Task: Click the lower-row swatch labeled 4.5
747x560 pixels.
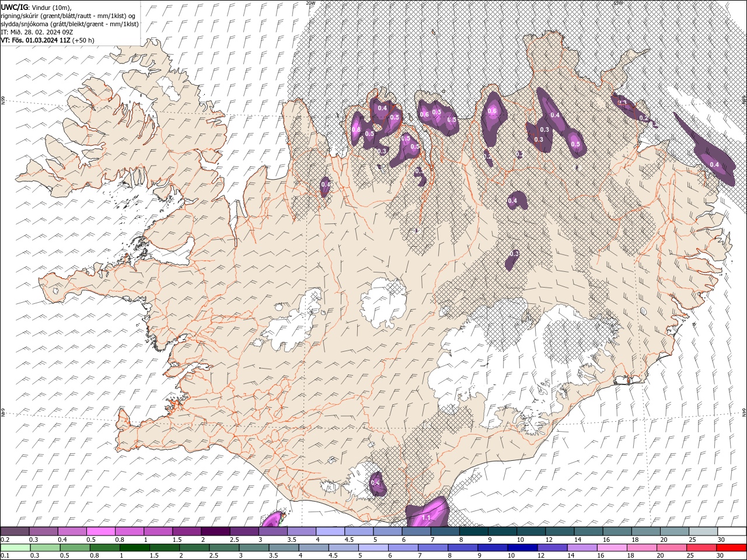Action: (344, 548)
